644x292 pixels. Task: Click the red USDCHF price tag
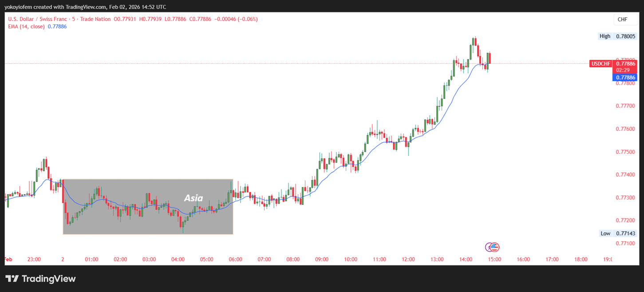point(601,64)
